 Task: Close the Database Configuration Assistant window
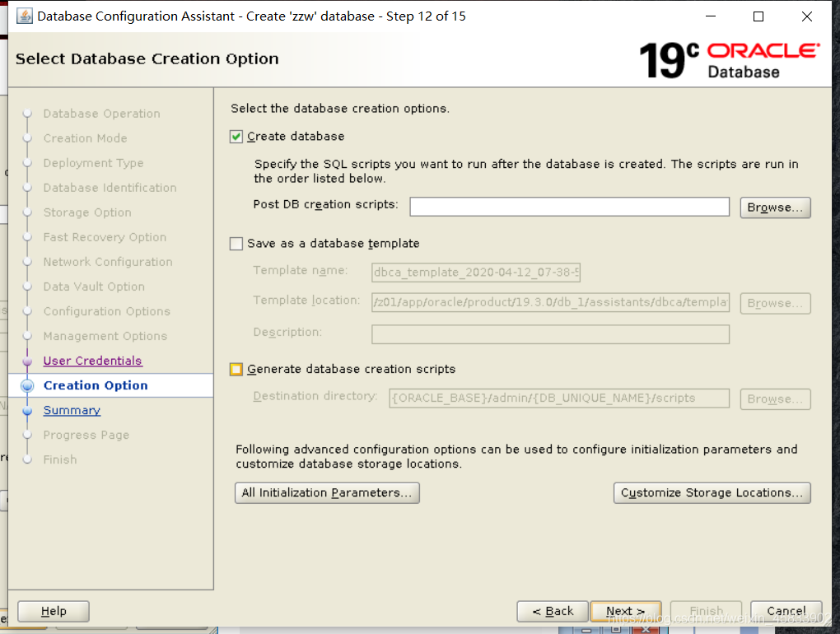click(x=807, y=16)
